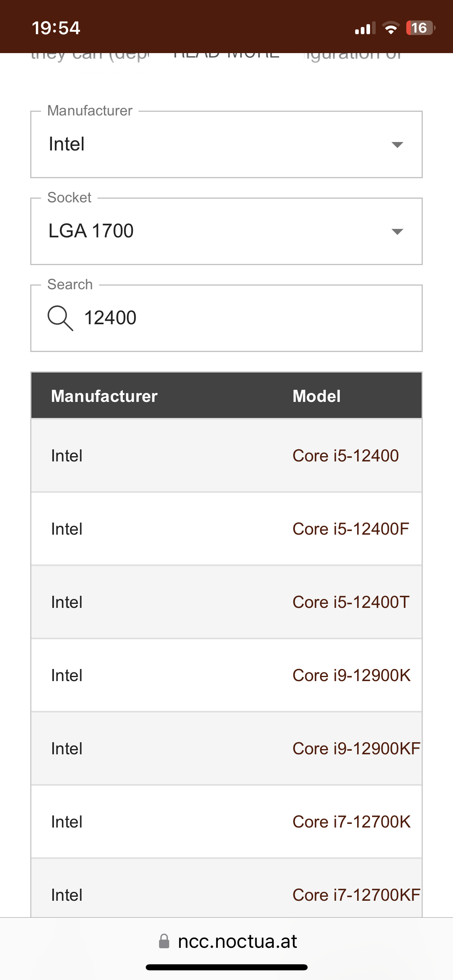Tap the ncc.noctua.at address bar

(237, 941)
